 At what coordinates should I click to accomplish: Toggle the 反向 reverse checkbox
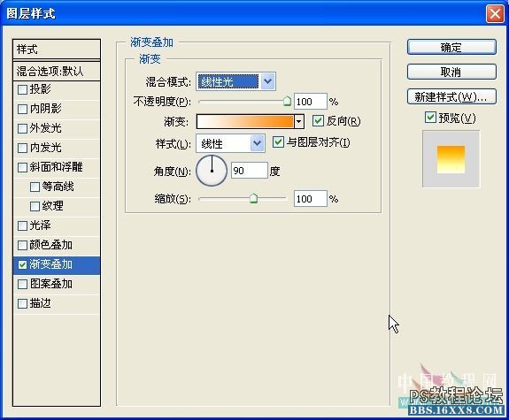coord(318,121)
